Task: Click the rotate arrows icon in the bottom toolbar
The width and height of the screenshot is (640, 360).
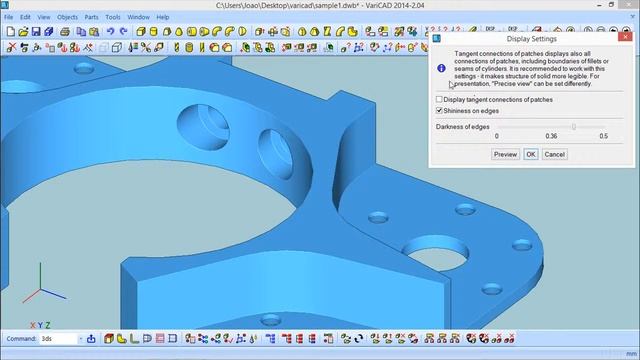Action: [x=359, y=338]
